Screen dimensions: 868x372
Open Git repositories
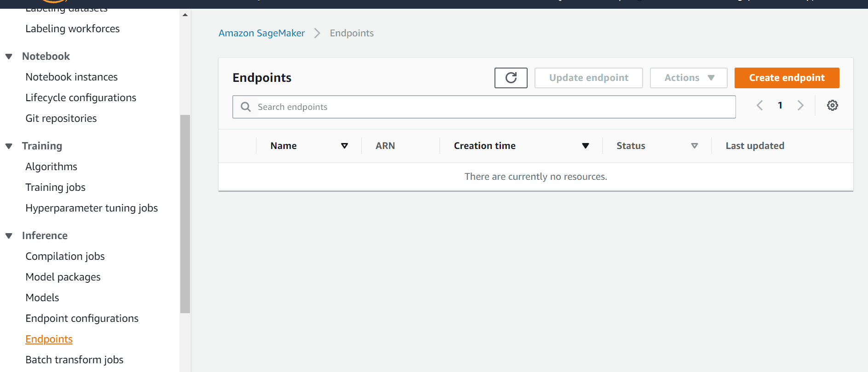tap(61, 118)
